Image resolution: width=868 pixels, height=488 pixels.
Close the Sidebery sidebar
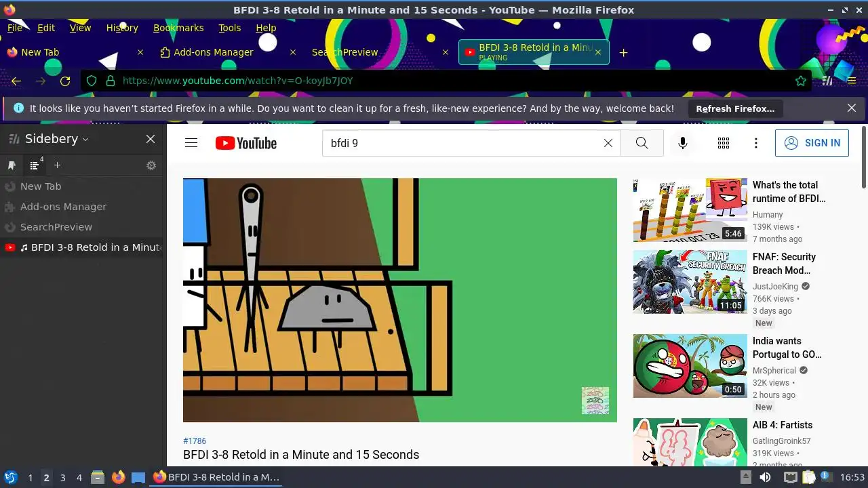[151, 139]
